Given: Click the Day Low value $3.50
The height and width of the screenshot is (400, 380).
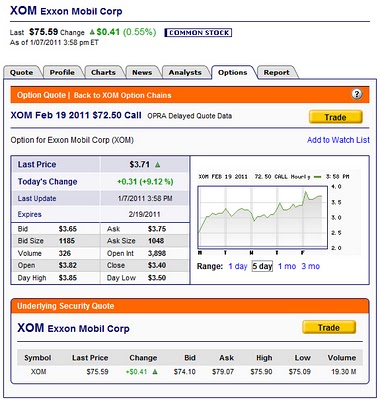Looking at the screenshot, I should point(157,278).
